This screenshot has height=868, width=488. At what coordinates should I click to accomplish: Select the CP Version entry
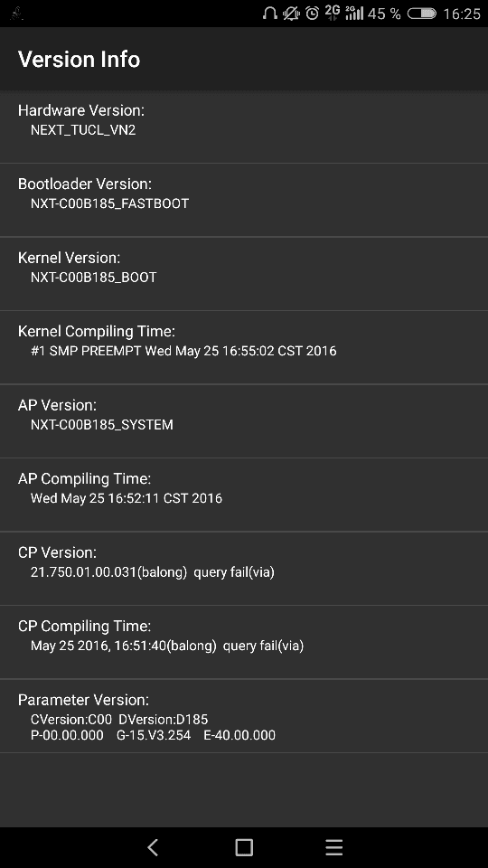tap(244, 568)
